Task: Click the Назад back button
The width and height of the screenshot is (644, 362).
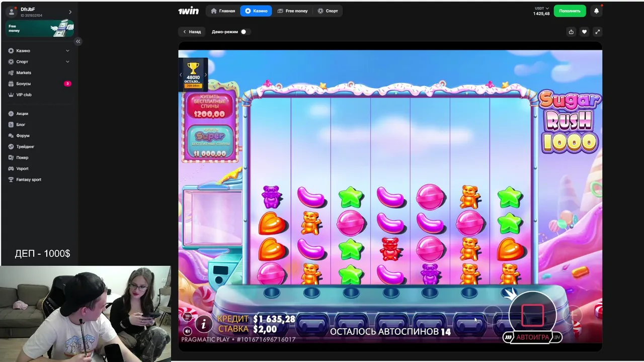Action: (x=192, y=32)
